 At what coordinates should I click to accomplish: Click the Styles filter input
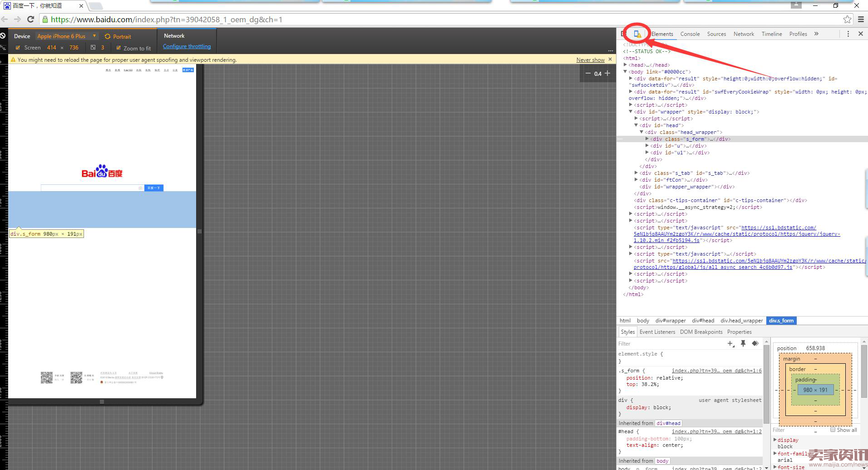tap(671, 344)
